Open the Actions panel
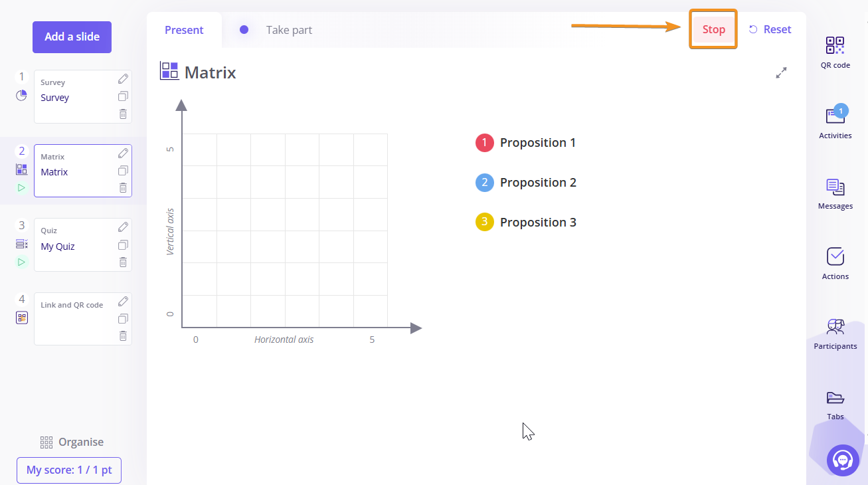The height and width of the screenshot is (485, 868). (x=835, y=264)
